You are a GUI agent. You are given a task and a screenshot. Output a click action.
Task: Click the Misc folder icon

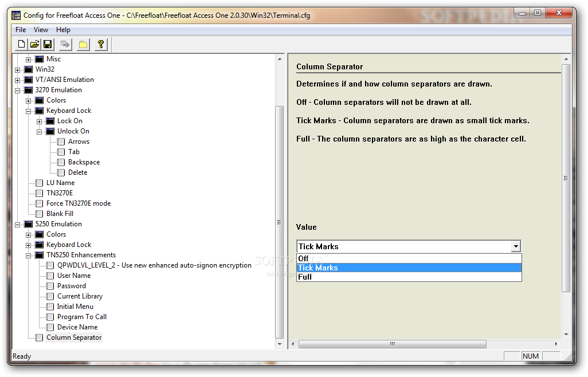[40, 59]
